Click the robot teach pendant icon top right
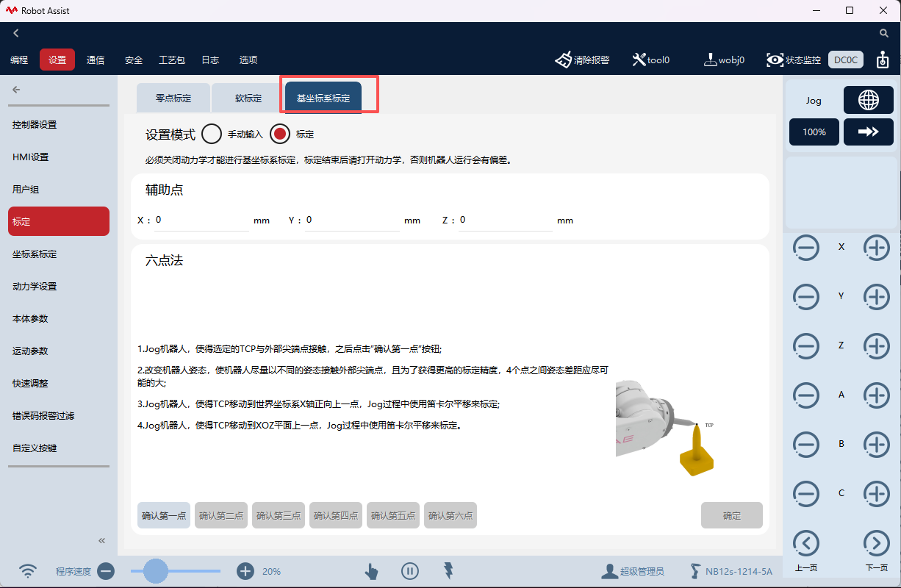Screen dimensions: 901x588 point(883,60)
